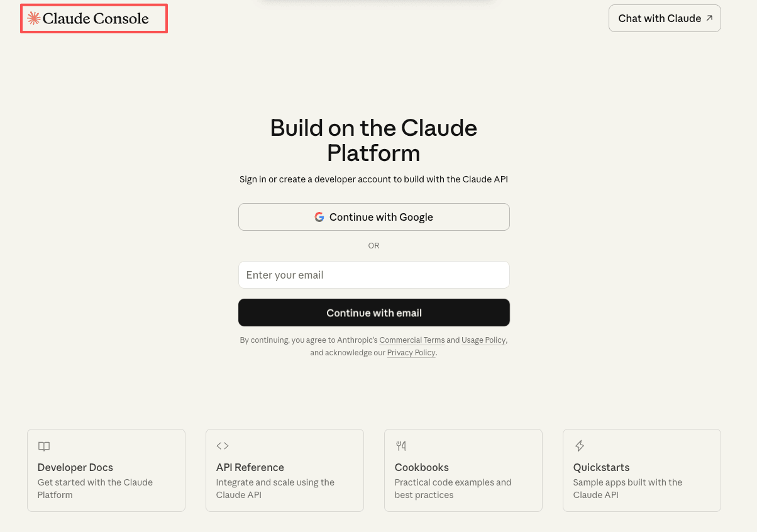Click the external link arrow on Chat with Claude
The image size is (757, 532).
point(708,17)
